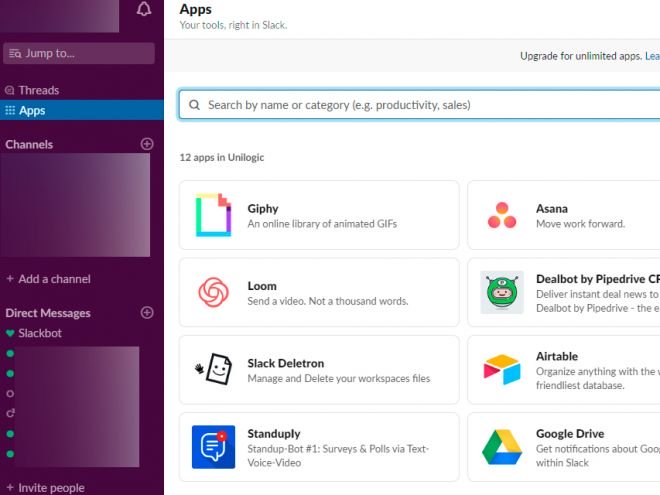The height and width of the screenshot is (495, 660).
Task: Click the Slackbot heart icon
Action: (10, 333)
